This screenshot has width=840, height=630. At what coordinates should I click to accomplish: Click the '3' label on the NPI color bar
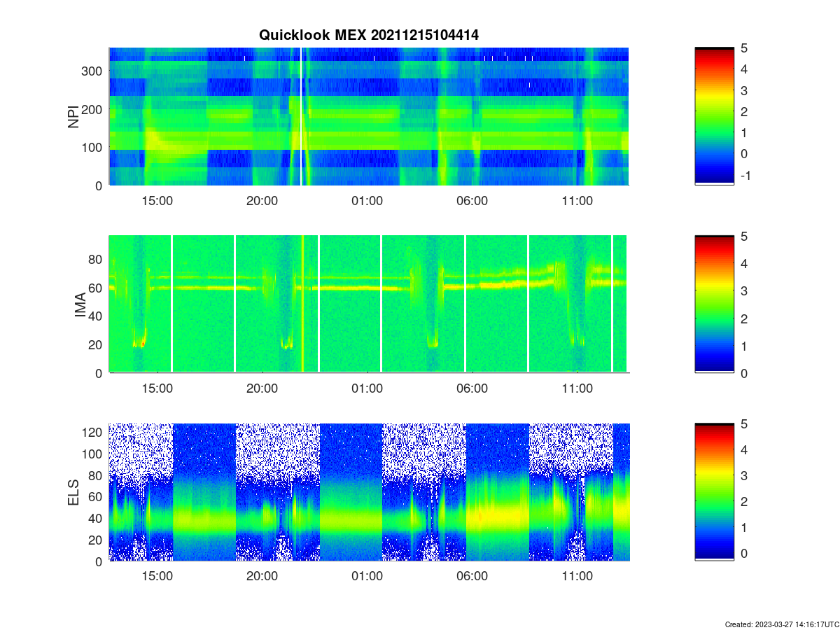pyautogui.click(x=743, y=90)
